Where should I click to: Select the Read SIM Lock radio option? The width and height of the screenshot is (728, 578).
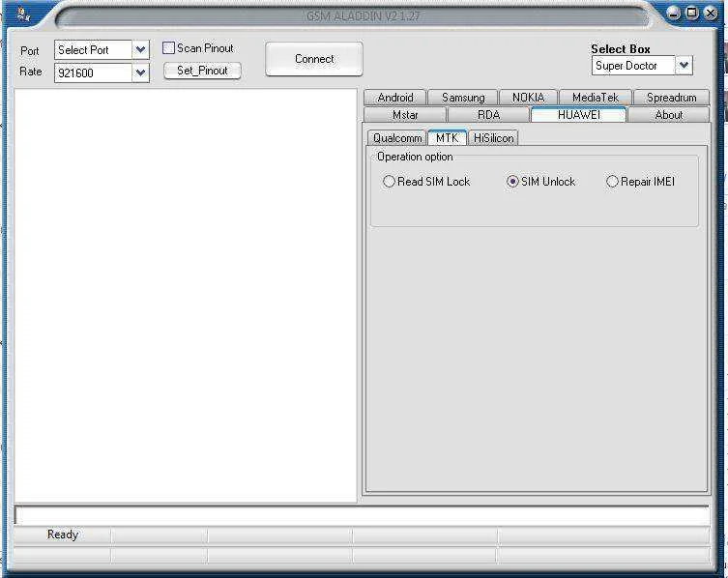pos(389,181)
